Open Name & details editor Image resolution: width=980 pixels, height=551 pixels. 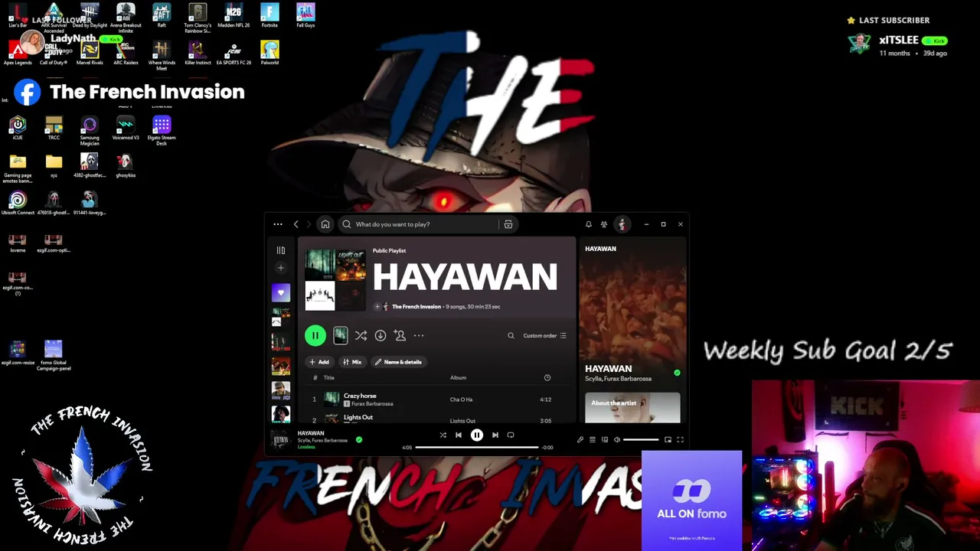[x=398, y=362]
